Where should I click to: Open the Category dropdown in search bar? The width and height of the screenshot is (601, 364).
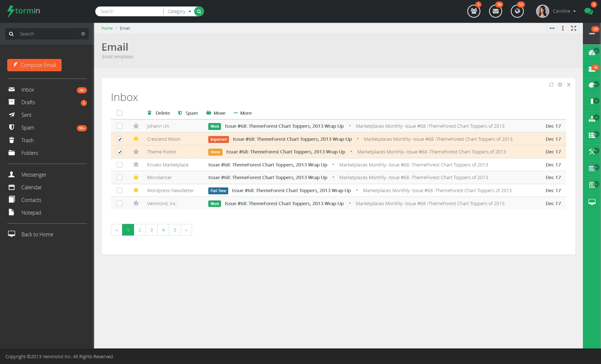(x=179, y=12)
